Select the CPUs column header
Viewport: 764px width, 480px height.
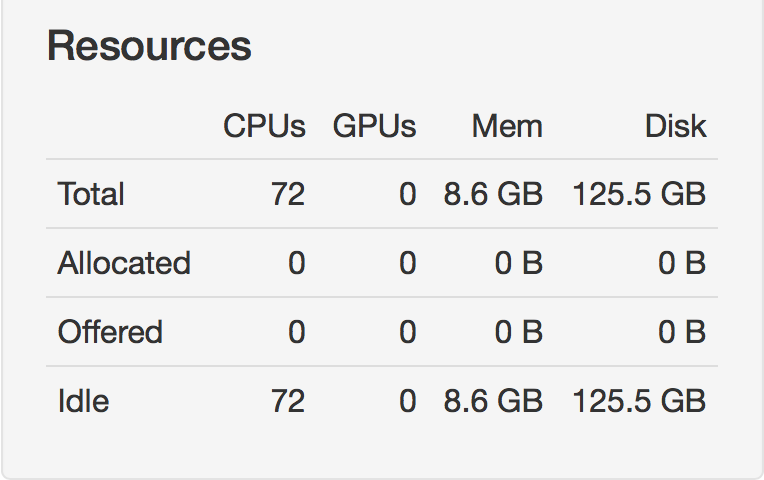[264, 126]
